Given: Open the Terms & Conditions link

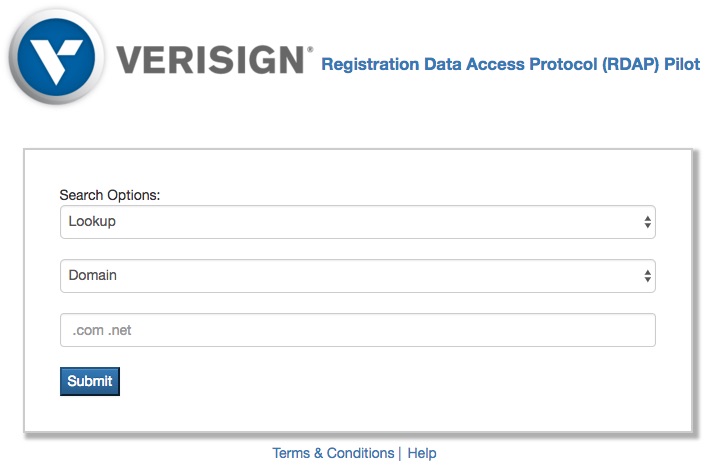Looking at the screenshot, I should pyautogui.click(x=333, y=453).
